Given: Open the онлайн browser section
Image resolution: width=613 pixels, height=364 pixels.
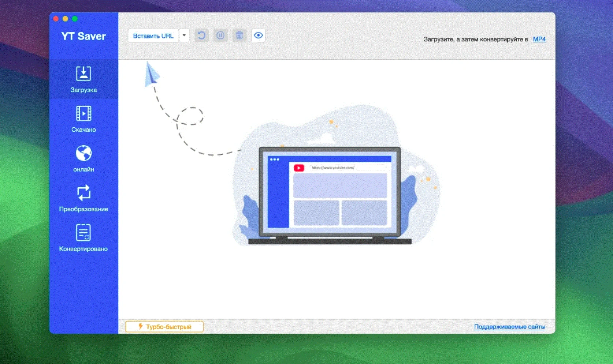Looking at the screenshot, I should (83, 159).
